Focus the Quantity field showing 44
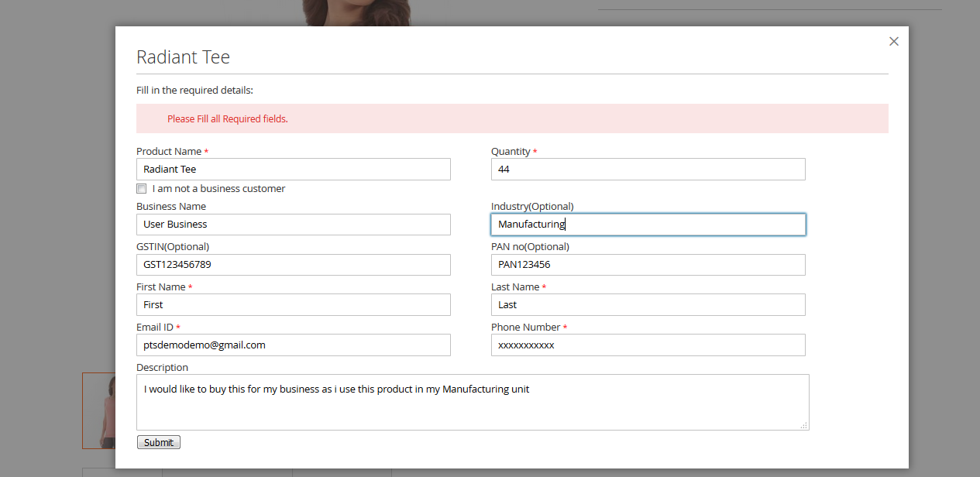This screenshot has width=980, height=477. click(648, 169)
